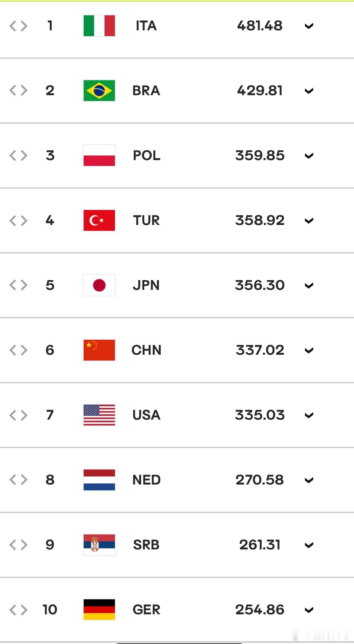Expand the ITA row details chevron
354x644 pixels.
(309, 26)
